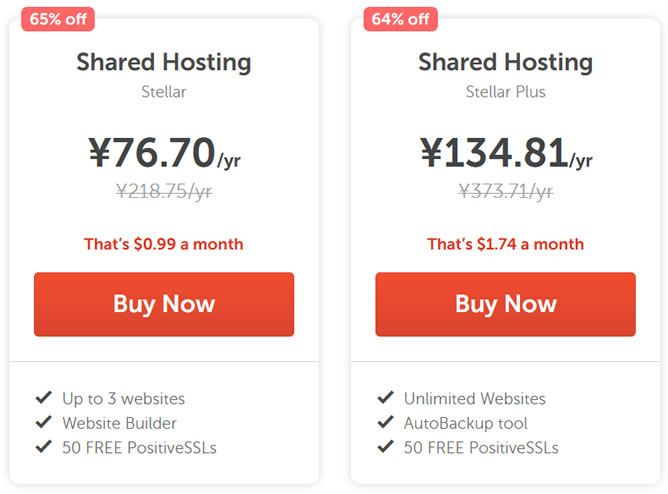Click the AutoBackup tool feature text
Screen dimensions: 668x494
(x=466, y=423)
